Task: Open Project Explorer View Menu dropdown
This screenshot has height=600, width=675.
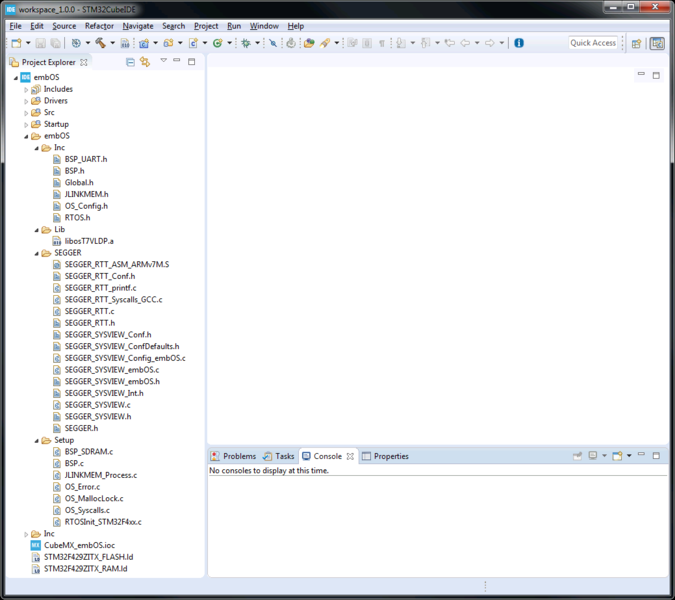Action: 163,62
